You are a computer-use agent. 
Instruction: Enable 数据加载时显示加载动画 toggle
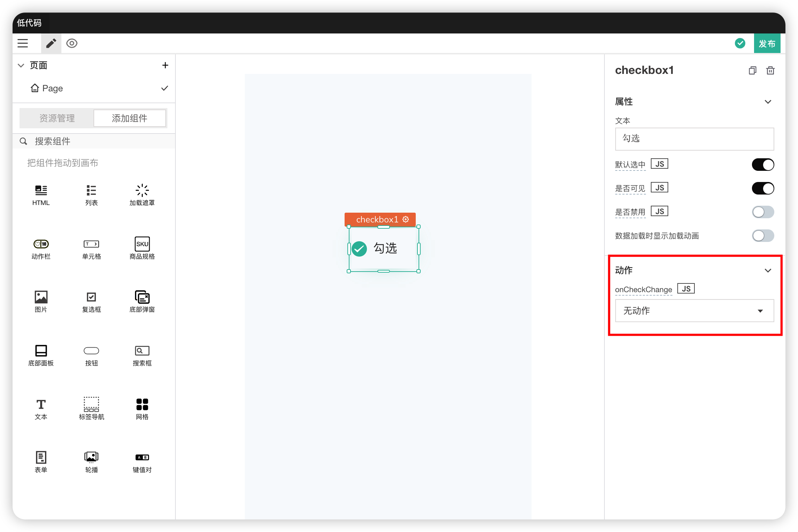(763, 236)
